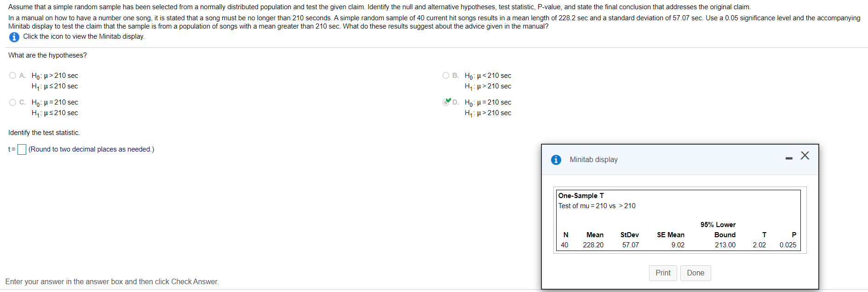Click the 'What are the hypotheses?' prompt text
Screen dimensions: 868x292
pos(46,55)
